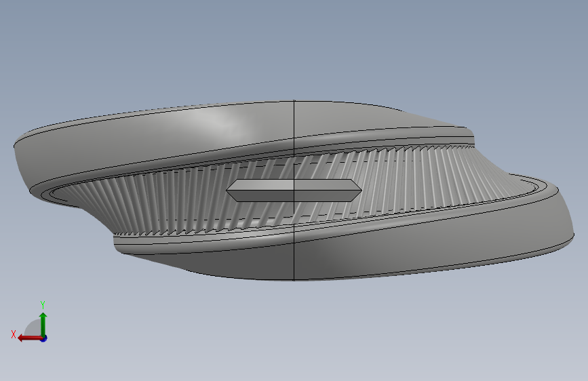Click the blue Z axis dot on the triad
The width and height of the screenshot is (588, 381).
44,338
